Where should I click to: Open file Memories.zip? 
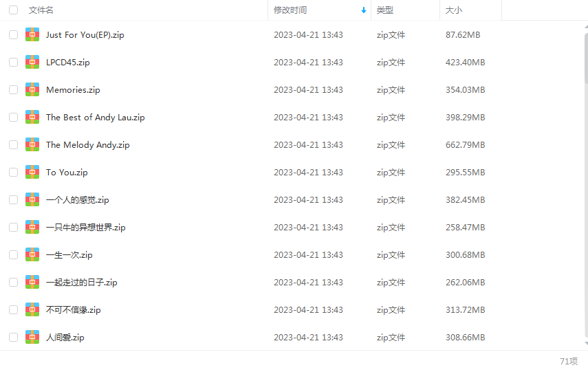click(x=73, y=90)
